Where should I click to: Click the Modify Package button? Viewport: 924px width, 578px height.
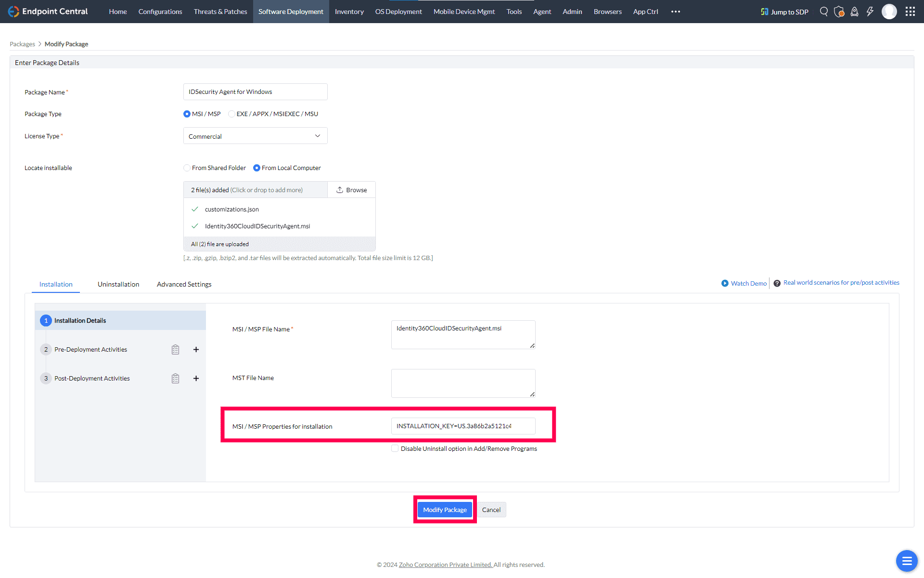coord(445,510)
